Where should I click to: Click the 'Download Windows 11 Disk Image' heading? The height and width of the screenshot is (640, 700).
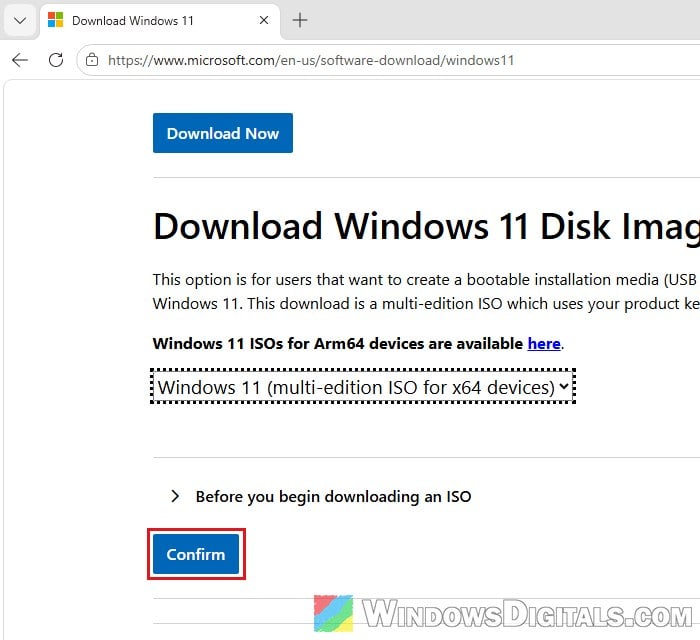426,227
